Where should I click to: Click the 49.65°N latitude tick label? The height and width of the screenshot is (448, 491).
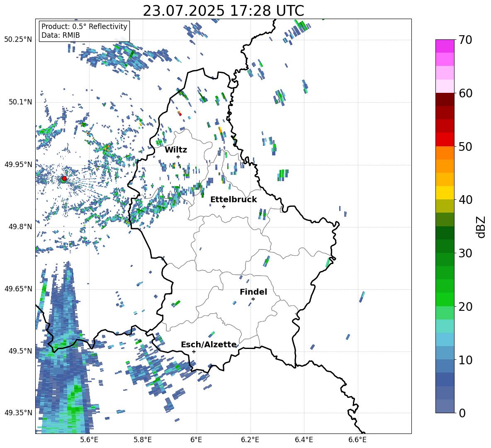point(18,288)
